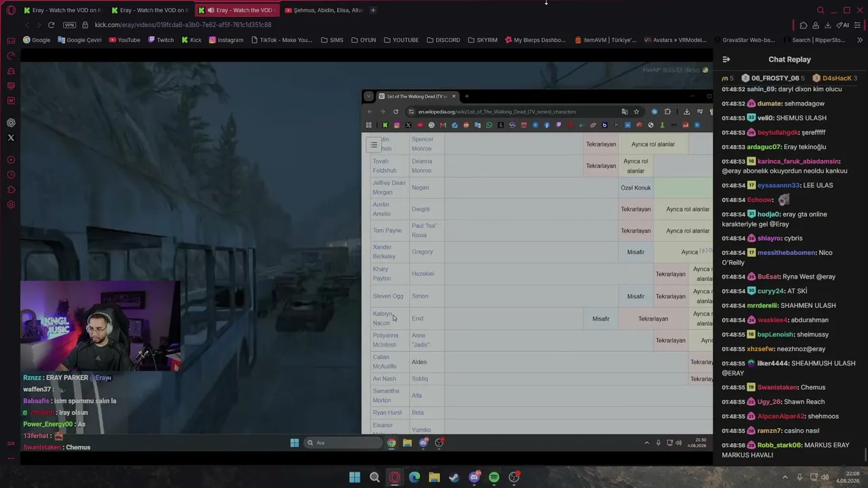Open ChatGPT in the Opera sidebar

(x=11, y=123)
